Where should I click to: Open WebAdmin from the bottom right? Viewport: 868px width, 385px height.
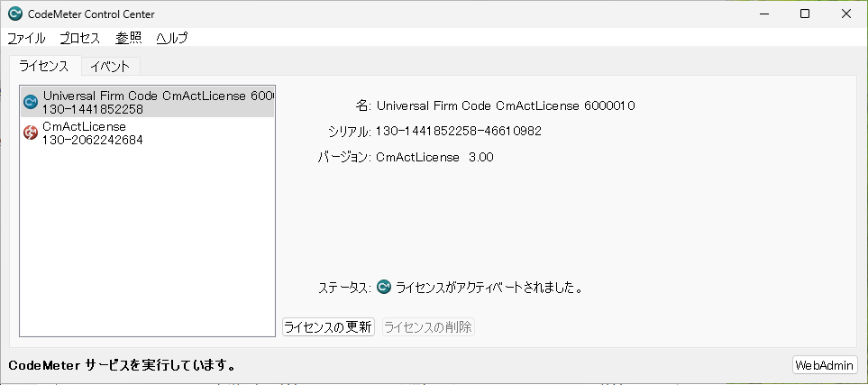click(x=824, y=365)
